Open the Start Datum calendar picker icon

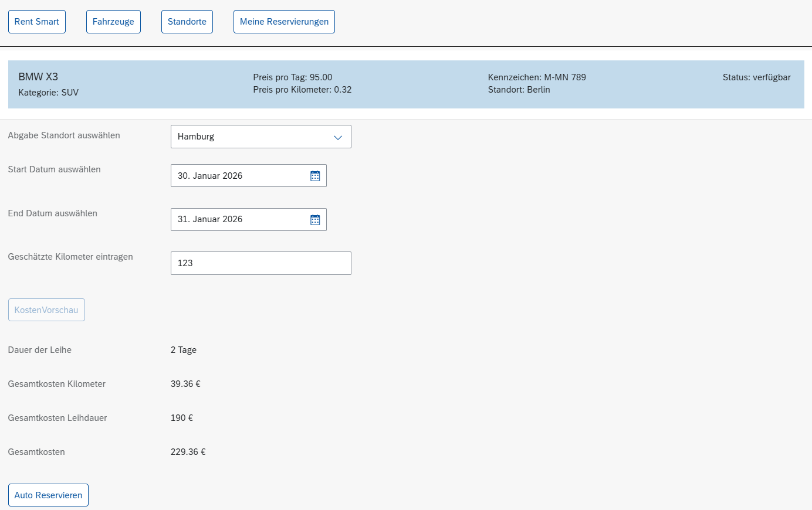(x=315, y=176)
